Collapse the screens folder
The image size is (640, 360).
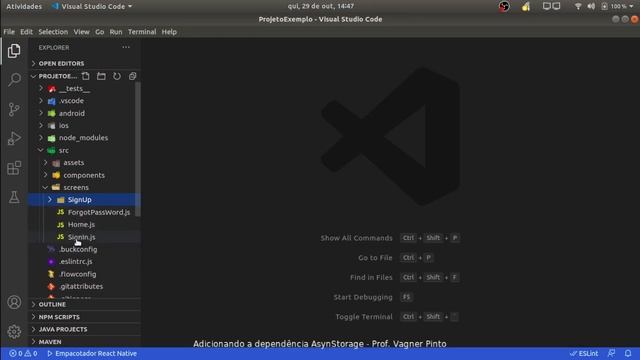(x=84, y=188)
